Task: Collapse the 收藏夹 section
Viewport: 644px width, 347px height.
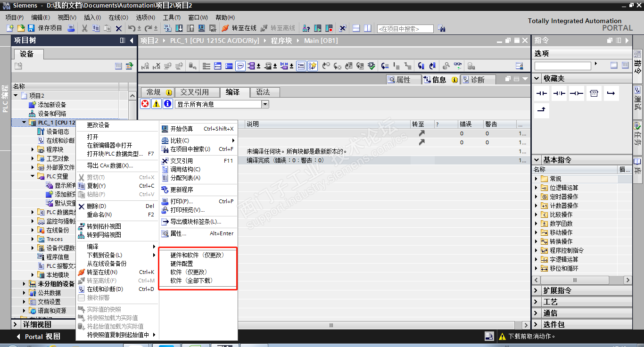Action: (537, 78)
